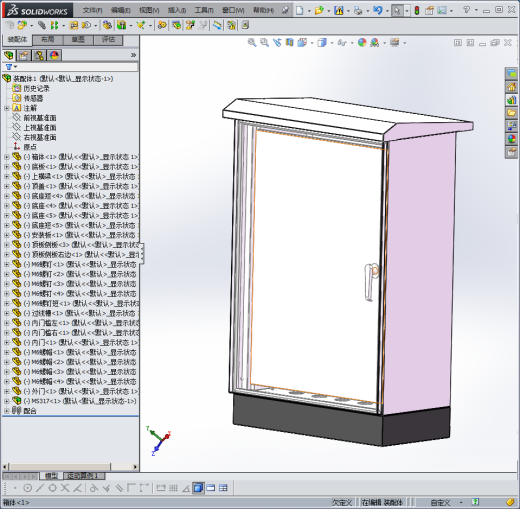Select 前视基准面 in the feature tree
520x509 pixels.
[x=39, y=118]
